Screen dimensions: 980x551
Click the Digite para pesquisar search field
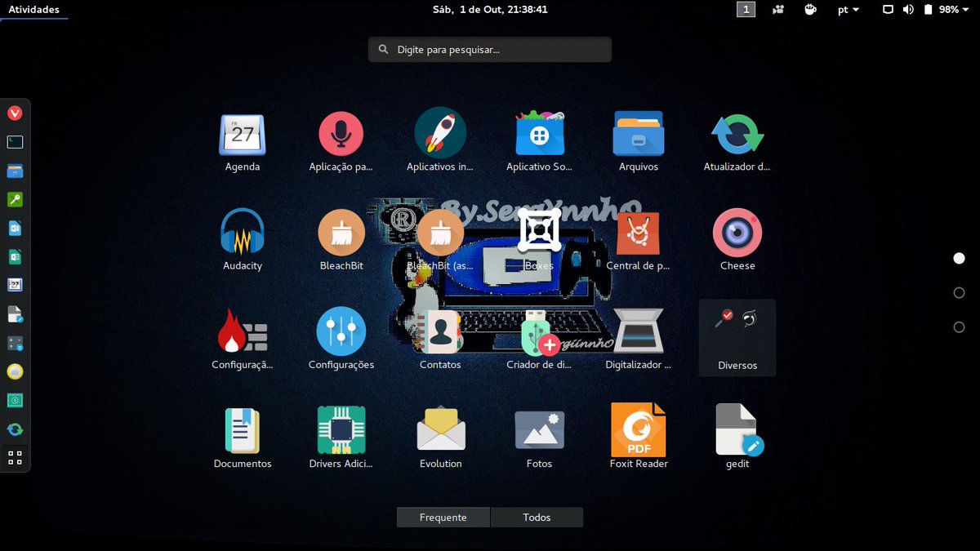pos(489,50)
